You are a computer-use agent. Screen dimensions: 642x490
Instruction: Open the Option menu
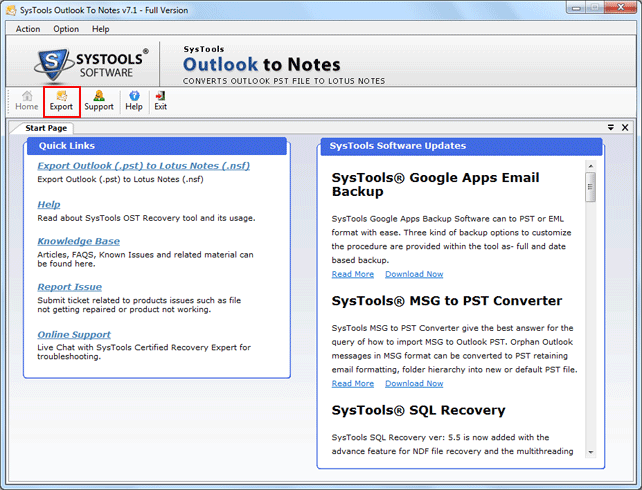[x=66, y=29]
